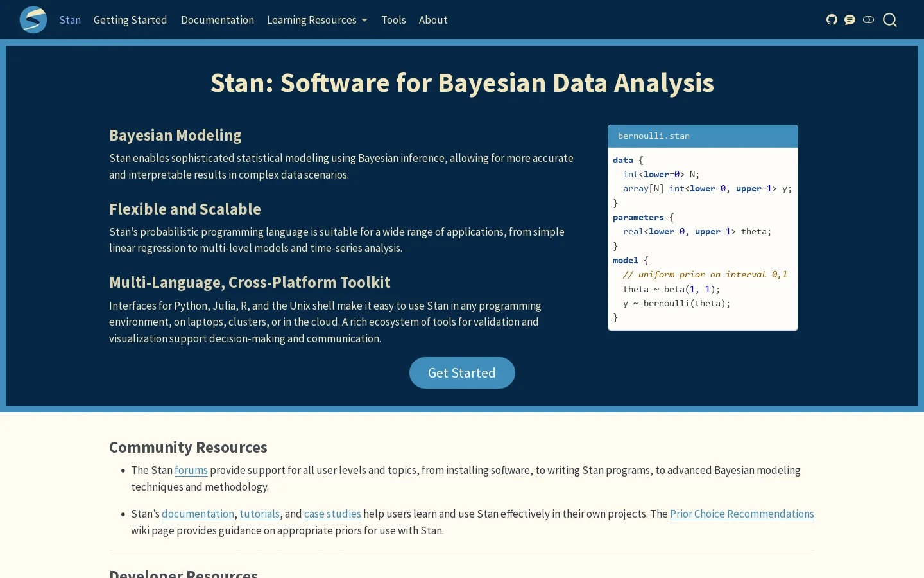The height and width of the screenshot is (578, 924).
Task: Click the Community Resources heading
Action: click(x=188, y=448)
